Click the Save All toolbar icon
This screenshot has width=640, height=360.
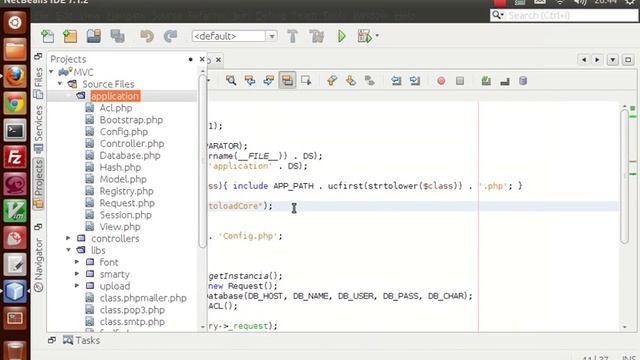[x=118, y=36]
